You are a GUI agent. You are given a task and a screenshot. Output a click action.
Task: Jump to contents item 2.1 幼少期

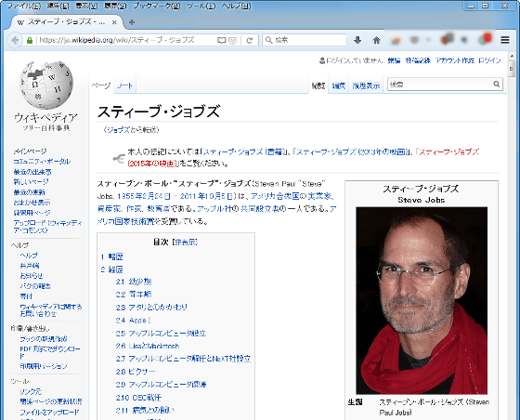point(134,282)
